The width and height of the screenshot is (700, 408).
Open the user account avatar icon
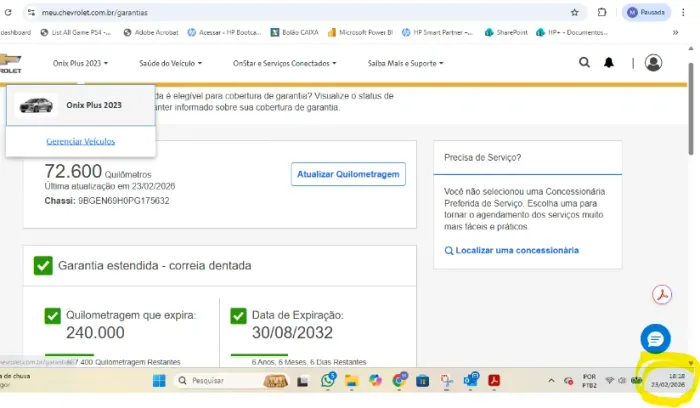click(653, 62)
